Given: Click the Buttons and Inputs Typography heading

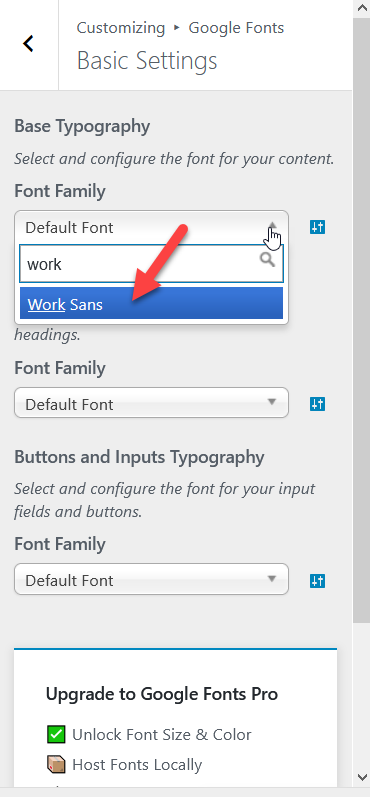Looking at the screenshot, I should click(139, 457).
